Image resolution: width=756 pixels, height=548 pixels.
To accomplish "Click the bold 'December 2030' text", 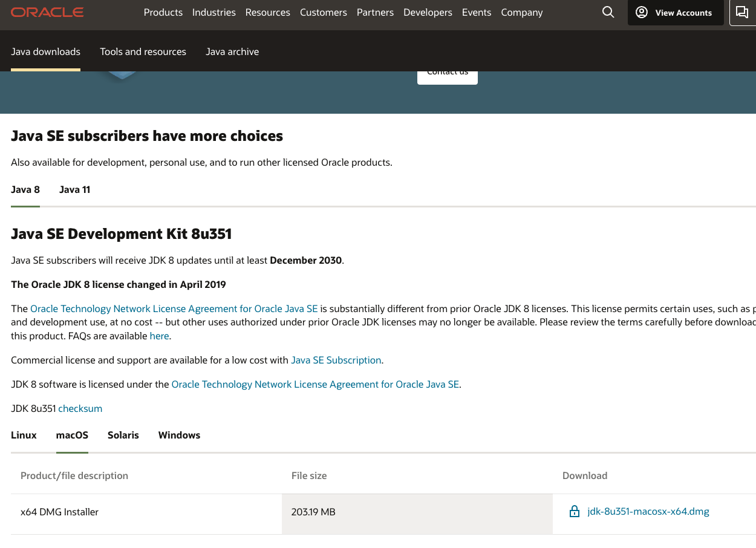I will pyautogui.click(x=306, y=260).
